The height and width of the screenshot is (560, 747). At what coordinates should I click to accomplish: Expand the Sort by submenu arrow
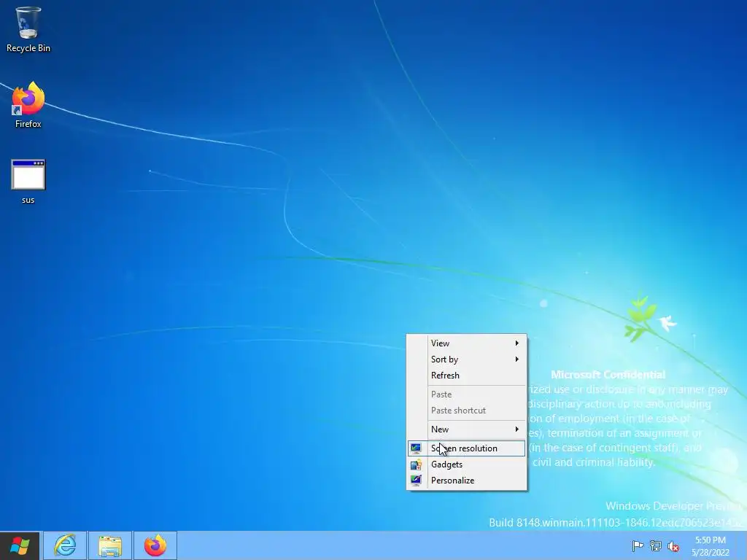[517, 359]
